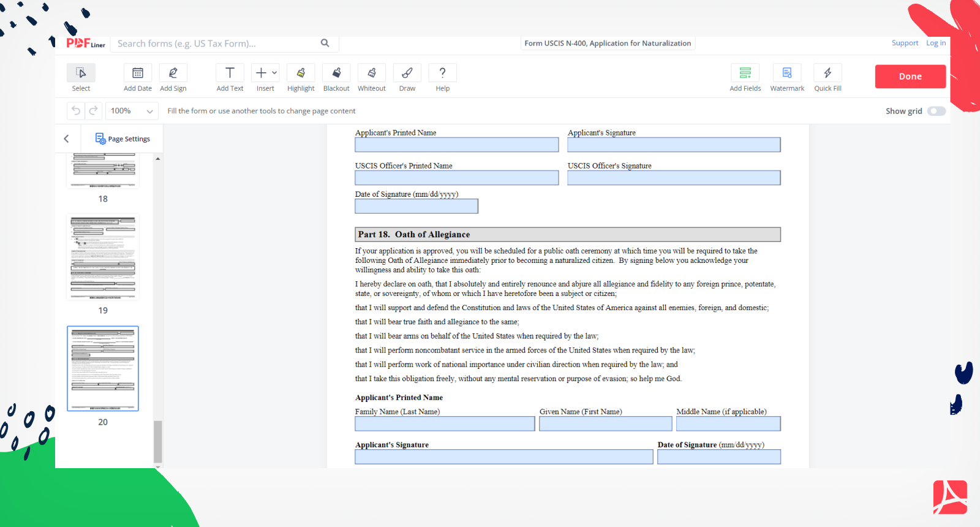Click the Family Name (Last Name) field
Screen dimensions: 980x527
pos(445,424)
